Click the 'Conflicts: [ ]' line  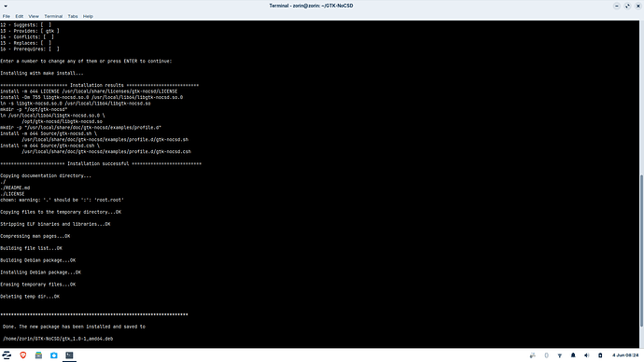point(27,37)
